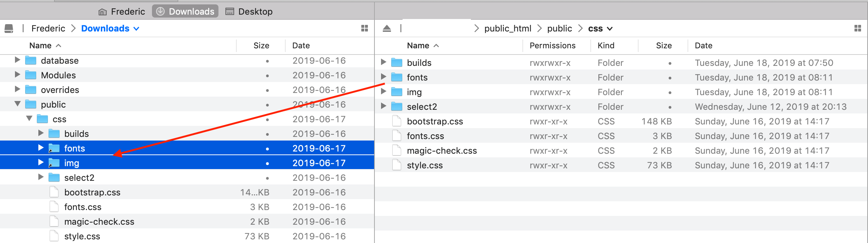Open the Downloads path dropdown
Viewport: 868px width, 243px height.
pyautogui.click(x=136, y=29)
